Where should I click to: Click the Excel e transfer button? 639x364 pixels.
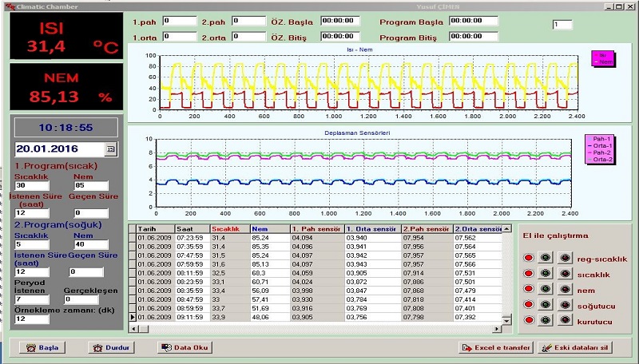(496, 348)
